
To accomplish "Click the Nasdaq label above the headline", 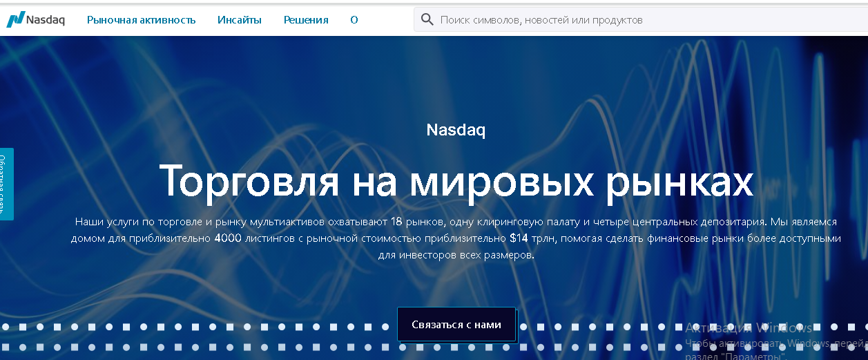I will [x=456, y=130].
